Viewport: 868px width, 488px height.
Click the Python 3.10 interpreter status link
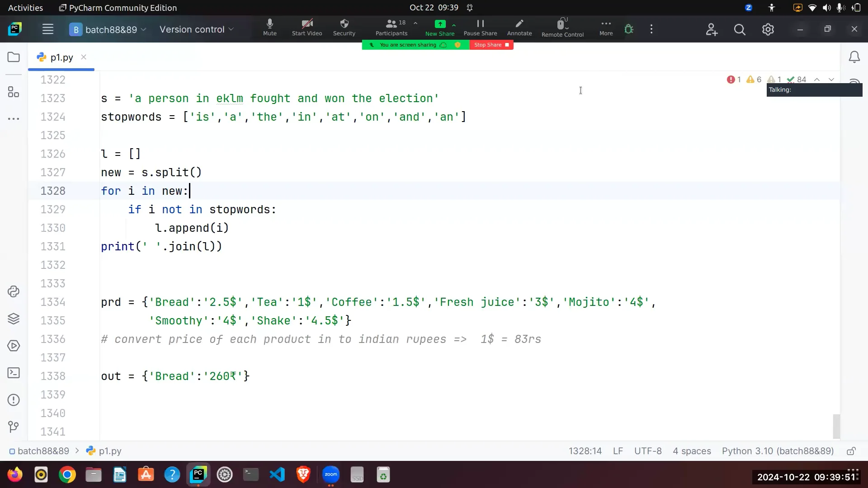778,450
